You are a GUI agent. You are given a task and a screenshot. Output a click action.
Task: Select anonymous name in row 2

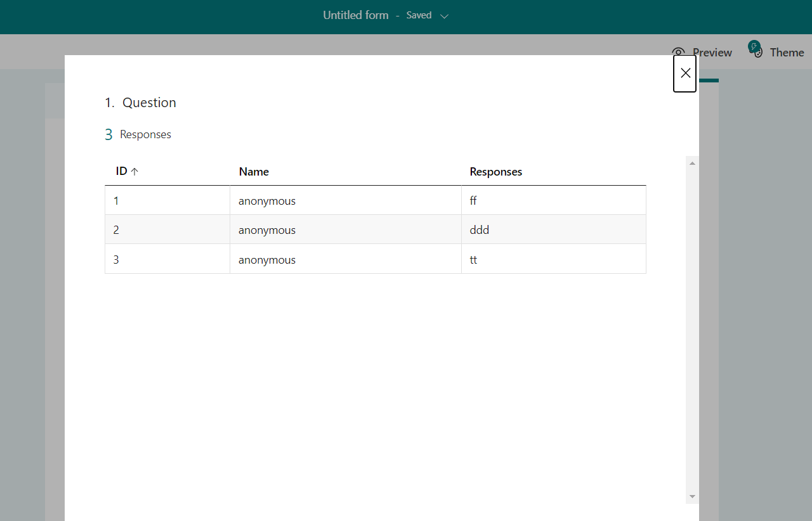tap(267, 230)
